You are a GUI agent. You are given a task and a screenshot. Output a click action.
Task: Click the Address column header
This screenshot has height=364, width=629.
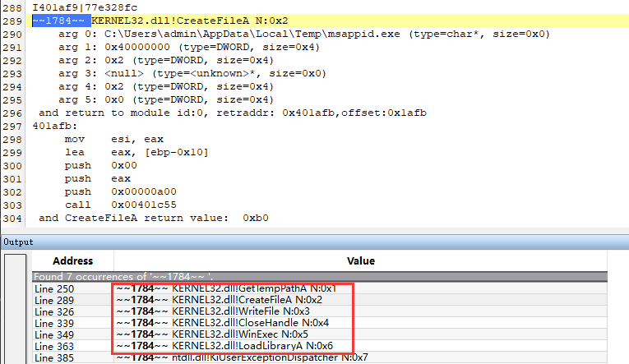click(x=72, y=261)
